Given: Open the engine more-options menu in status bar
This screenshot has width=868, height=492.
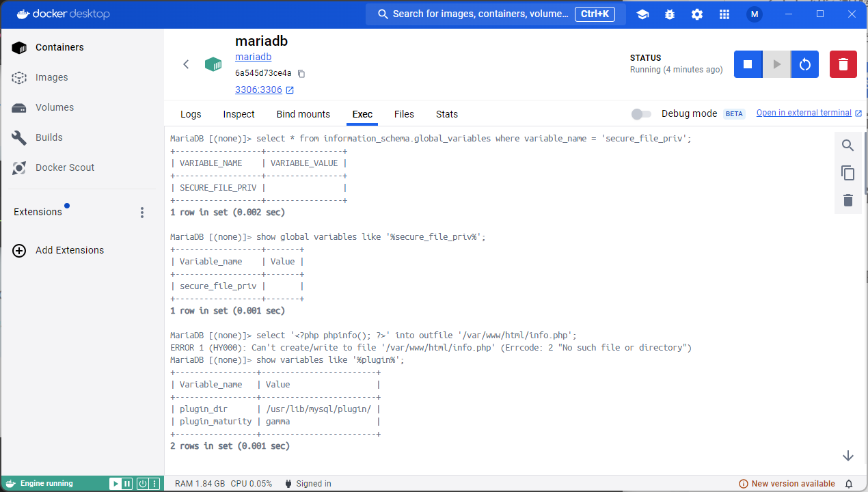Looking at the screenshot, I should coord(154,484).
